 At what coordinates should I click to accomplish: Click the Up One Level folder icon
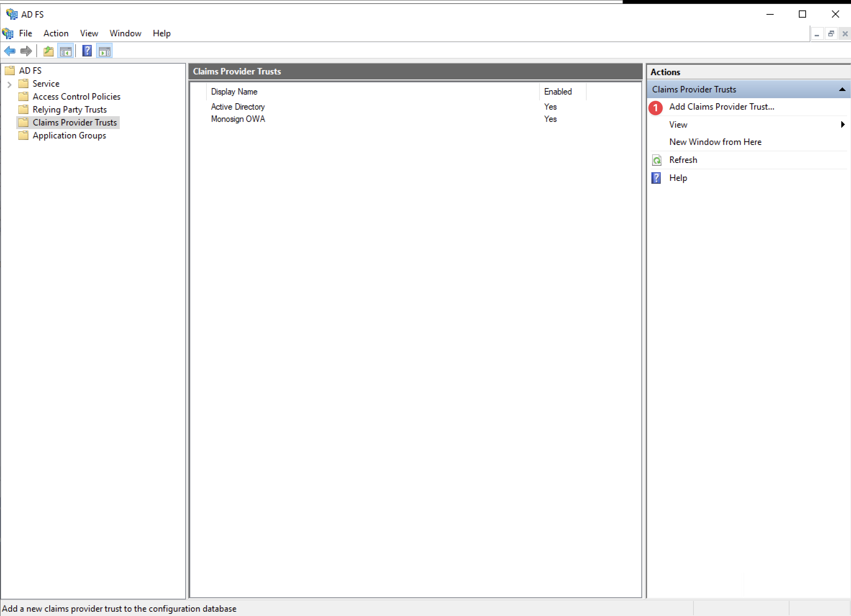point(49,51)
